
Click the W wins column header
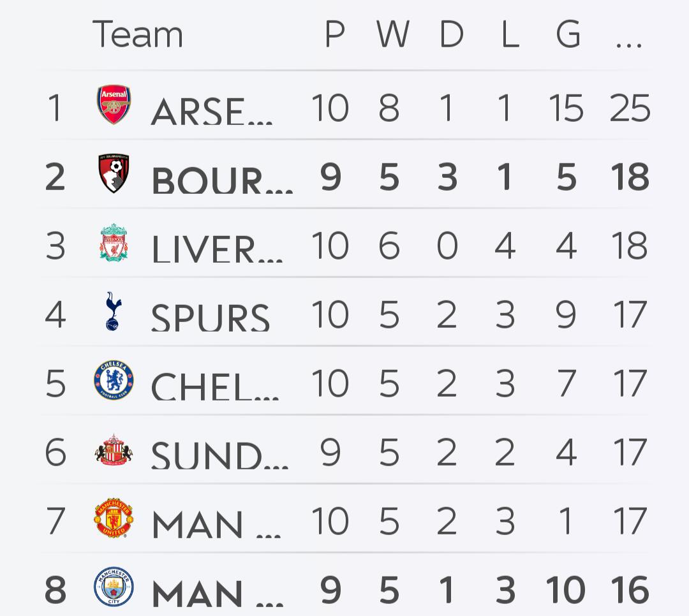[x=392, y=34]
